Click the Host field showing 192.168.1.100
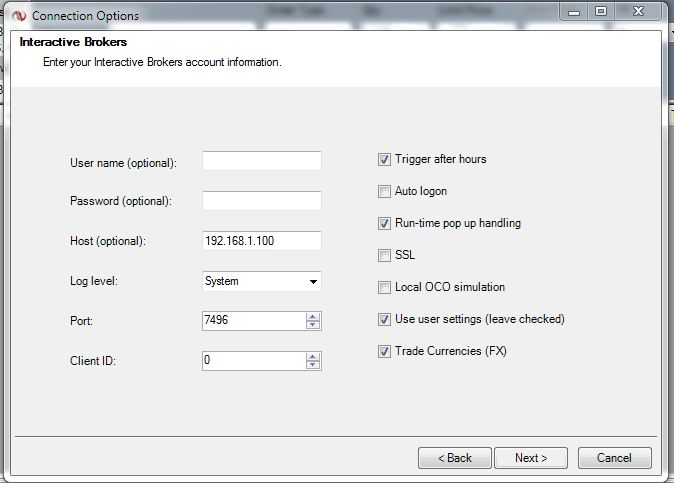This screenshot has height=483, width=674. pyautogui.click(x=262, y=241)
